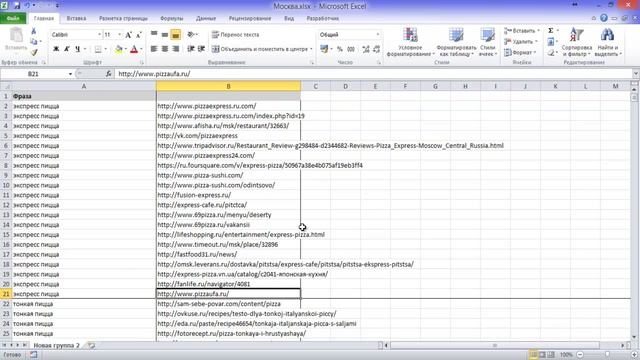This screenshot has height=360, width=640.
Task: Click the Format Painter brush icon
Action: (x=34, y=52)
